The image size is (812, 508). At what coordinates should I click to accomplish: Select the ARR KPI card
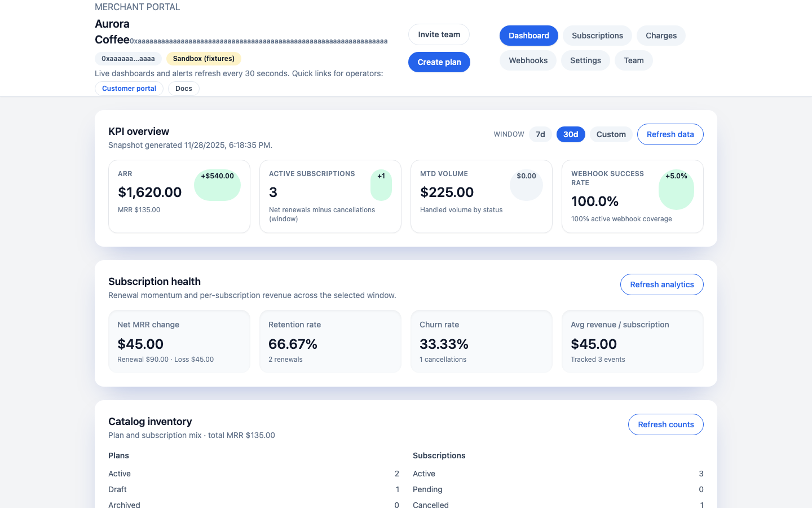(179, 196)
